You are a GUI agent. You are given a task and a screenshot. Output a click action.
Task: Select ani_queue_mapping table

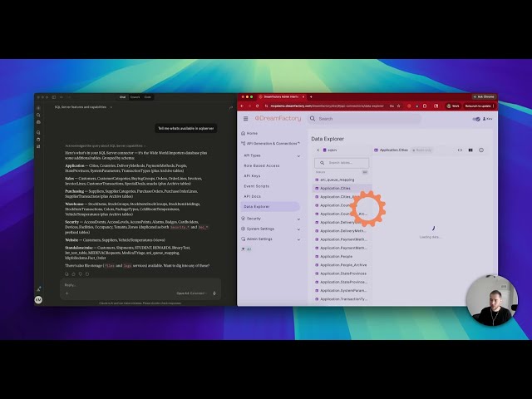342,180
